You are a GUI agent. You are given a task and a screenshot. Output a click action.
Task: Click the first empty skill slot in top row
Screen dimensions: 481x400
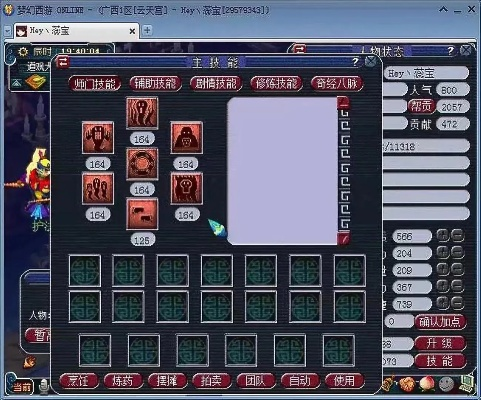(x=85, y=271)
